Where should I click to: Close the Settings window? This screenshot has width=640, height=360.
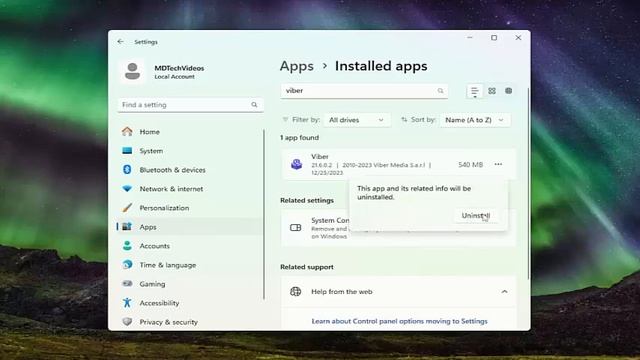[518, 38]
